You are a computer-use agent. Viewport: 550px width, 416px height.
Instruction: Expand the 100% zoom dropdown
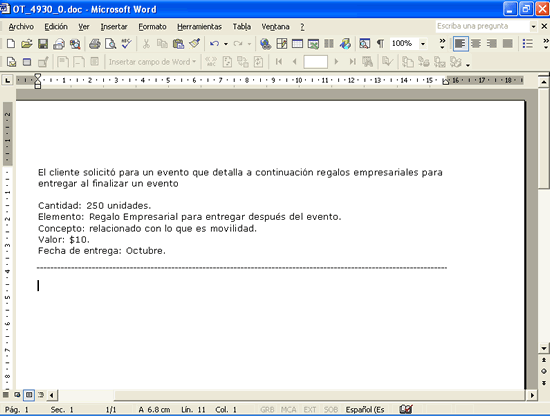pos(423,44)
